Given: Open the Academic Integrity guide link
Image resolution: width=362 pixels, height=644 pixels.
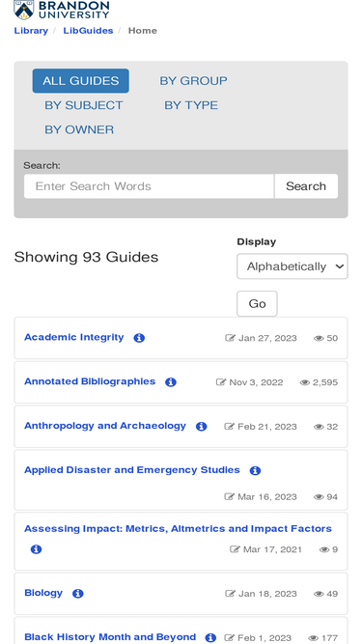Looking at the screenshot, I should (74, 337).
